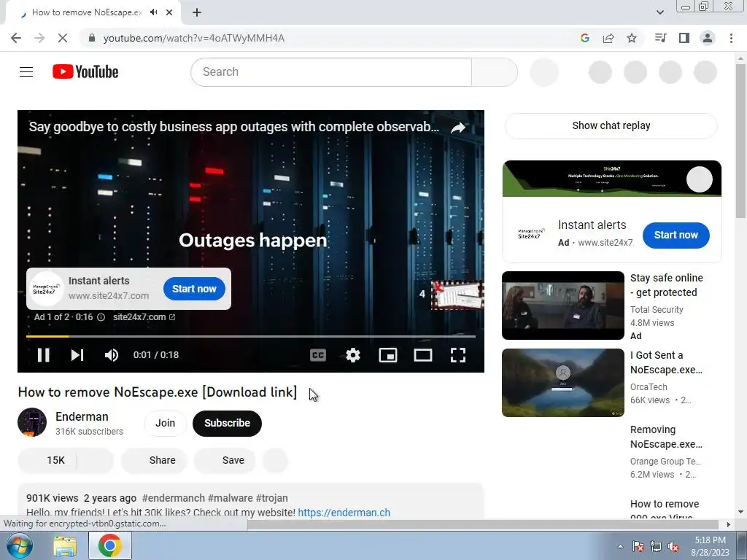Viewport: 747px width, 560px height.
Task: Enable miniplayer mode
Action: [388, 355]
